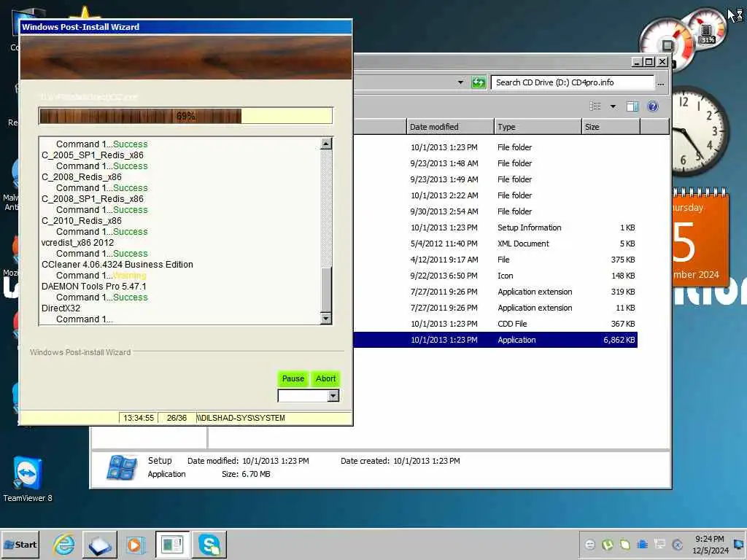Select the Application extension row sized 319 KB
The height and width of the screenshot is (560, 747).
(x=495, y=292)
